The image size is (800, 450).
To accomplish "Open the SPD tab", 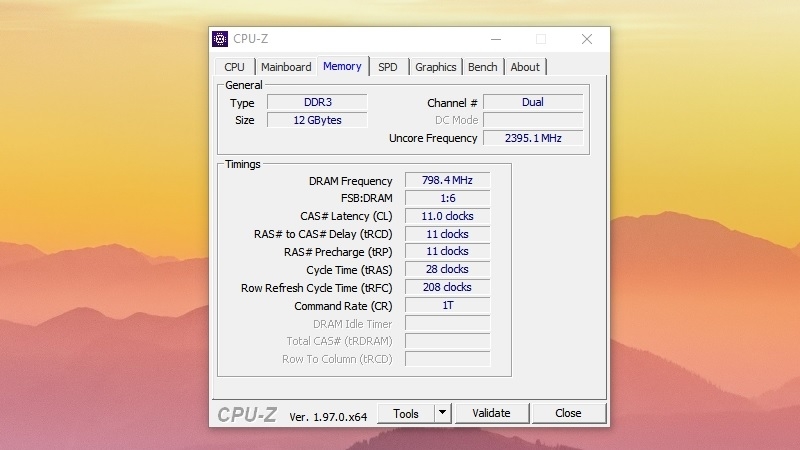I will (x=388, y=67).
